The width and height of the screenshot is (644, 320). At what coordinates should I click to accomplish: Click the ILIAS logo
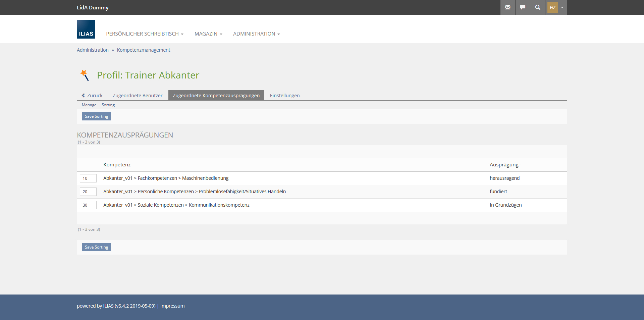click(x=86, y=30)
